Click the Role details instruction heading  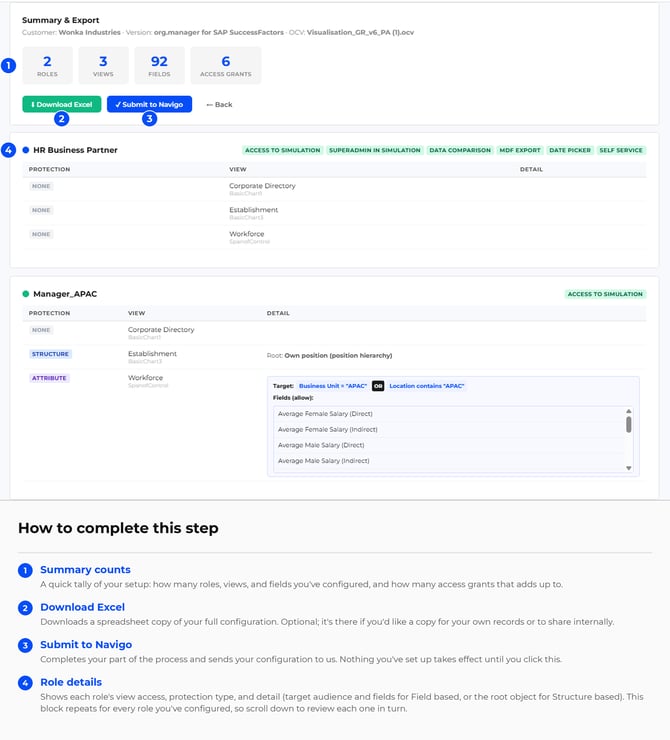[71, 682]
